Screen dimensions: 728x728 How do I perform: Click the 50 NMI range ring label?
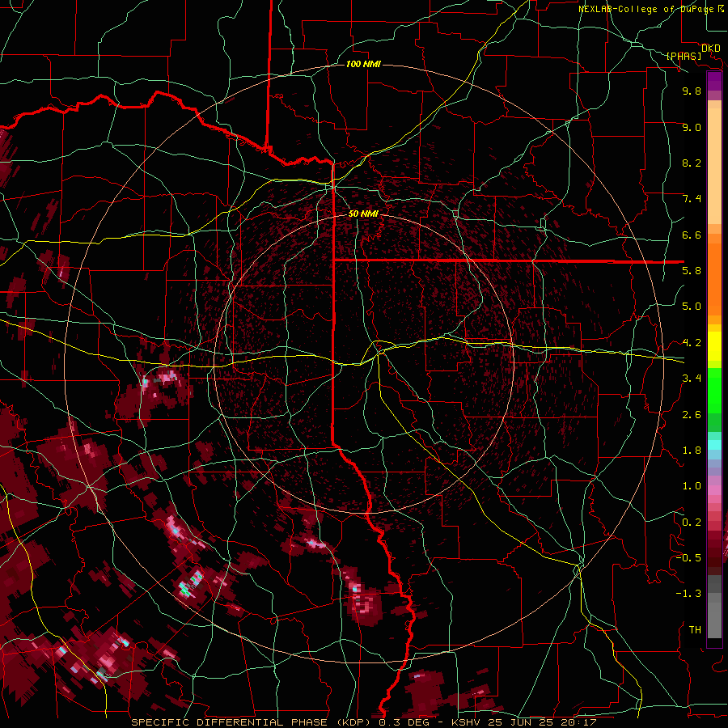point(363,214)
